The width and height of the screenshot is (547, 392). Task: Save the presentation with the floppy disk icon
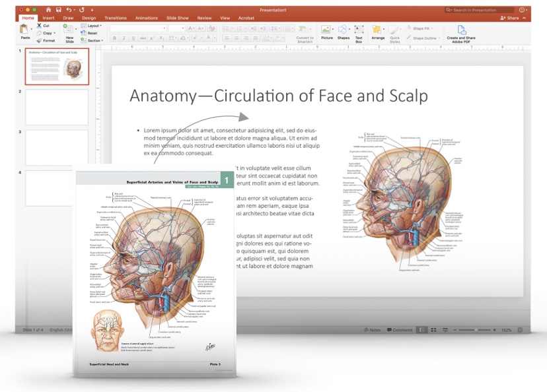tap(59, 10)
